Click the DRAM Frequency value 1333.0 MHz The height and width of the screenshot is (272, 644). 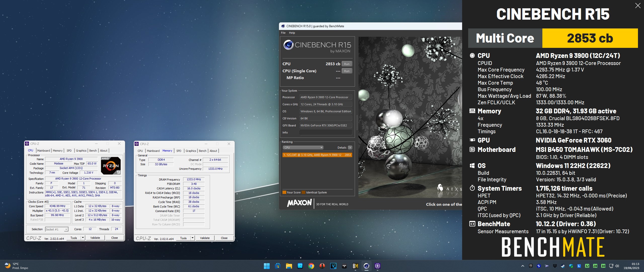194,179
